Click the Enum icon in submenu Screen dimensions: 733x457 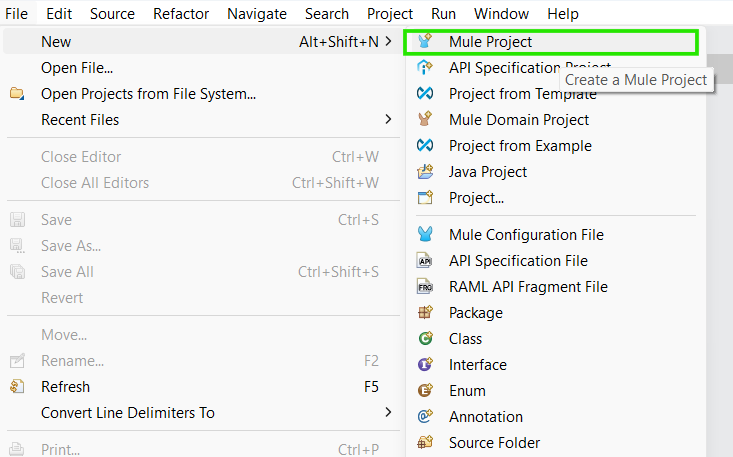[426, 391]
